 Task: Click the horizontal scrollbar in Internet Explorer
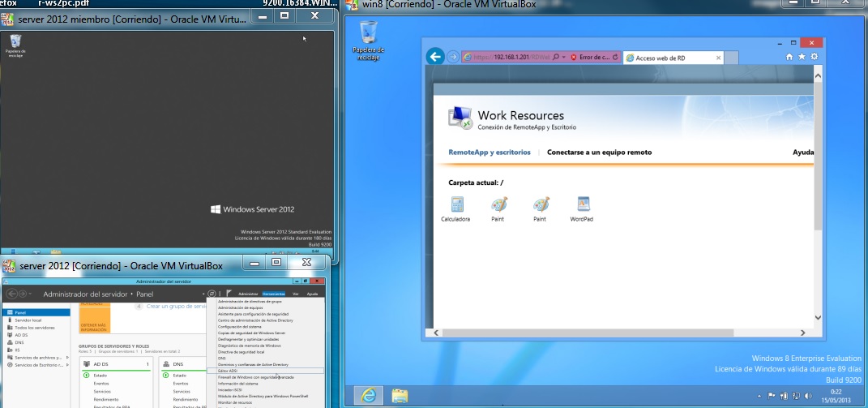(616, 333)
